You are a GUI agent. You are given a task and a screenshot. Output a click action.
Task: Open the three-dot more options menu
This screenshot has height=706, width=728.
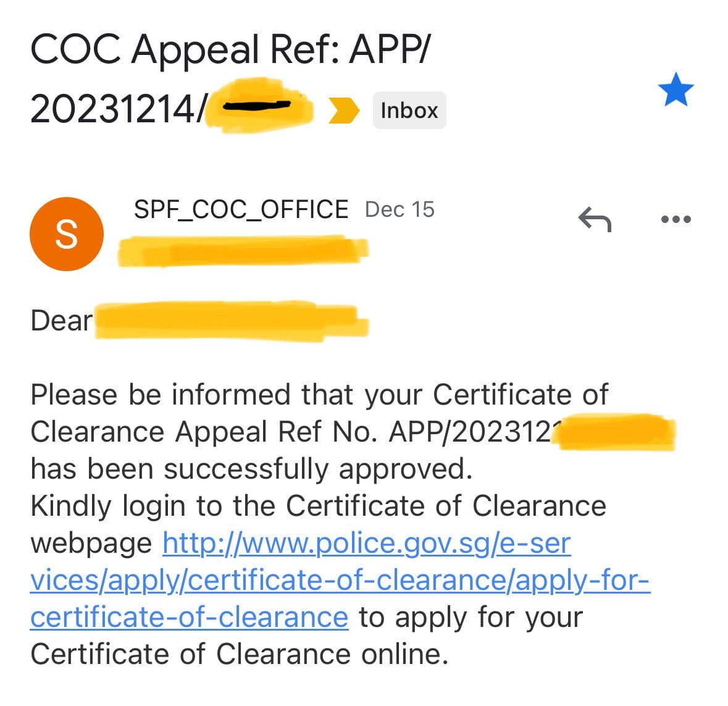676,219
